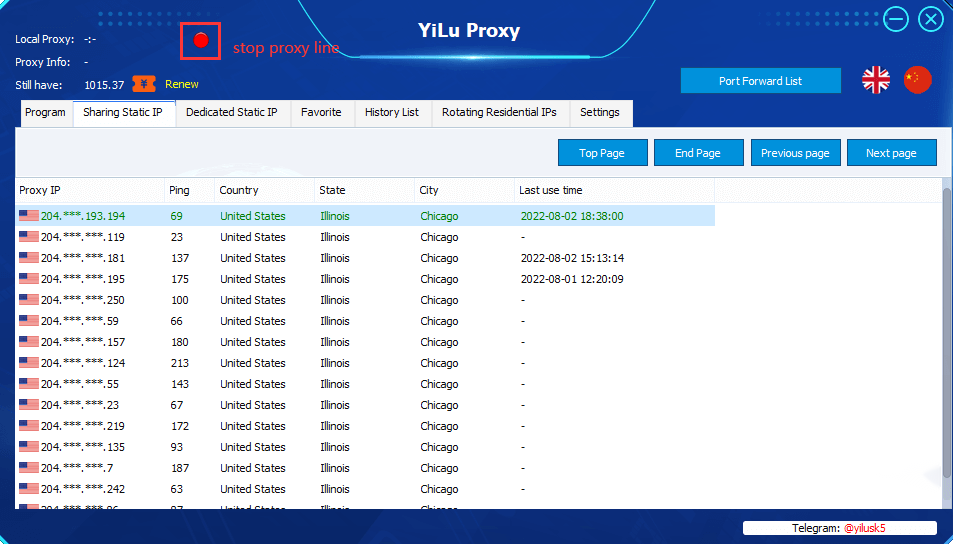Screen dimensions: 953x544
Task: Open the Port Forward List
Action: [760, 81]
